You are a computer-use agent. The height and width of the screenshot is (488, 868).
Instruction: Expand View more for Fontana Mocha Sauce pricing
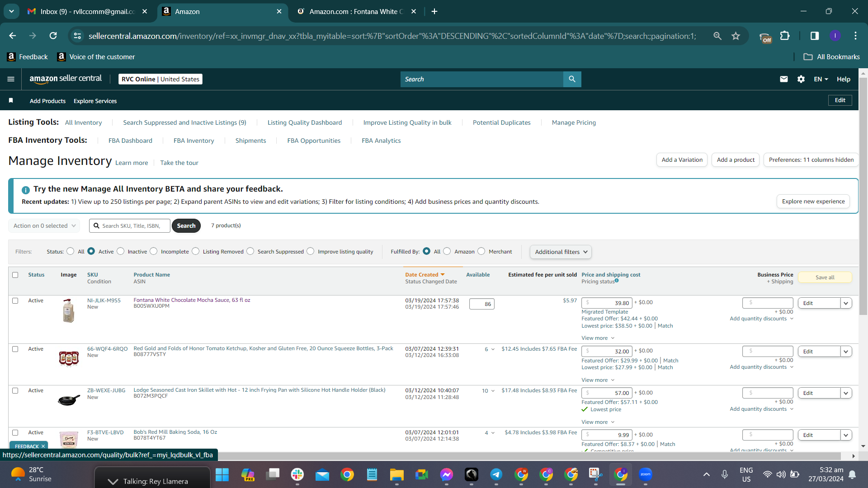click(598, 338)
